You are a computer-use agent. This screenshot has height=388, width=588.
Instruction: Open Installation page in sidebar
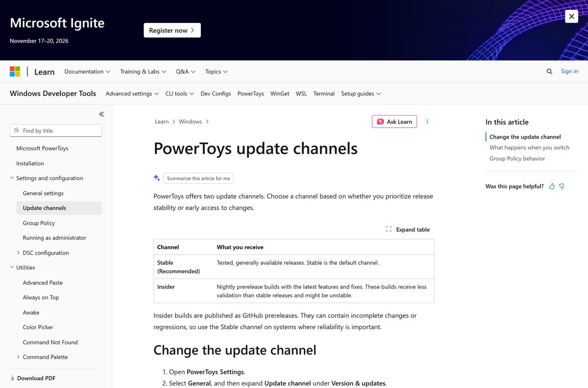point(30,164)
